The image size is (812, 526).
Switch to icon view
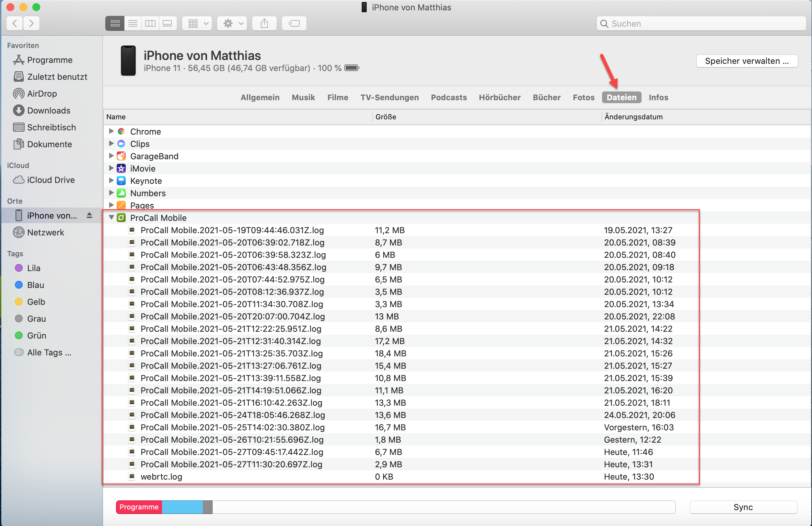[115, 24]
